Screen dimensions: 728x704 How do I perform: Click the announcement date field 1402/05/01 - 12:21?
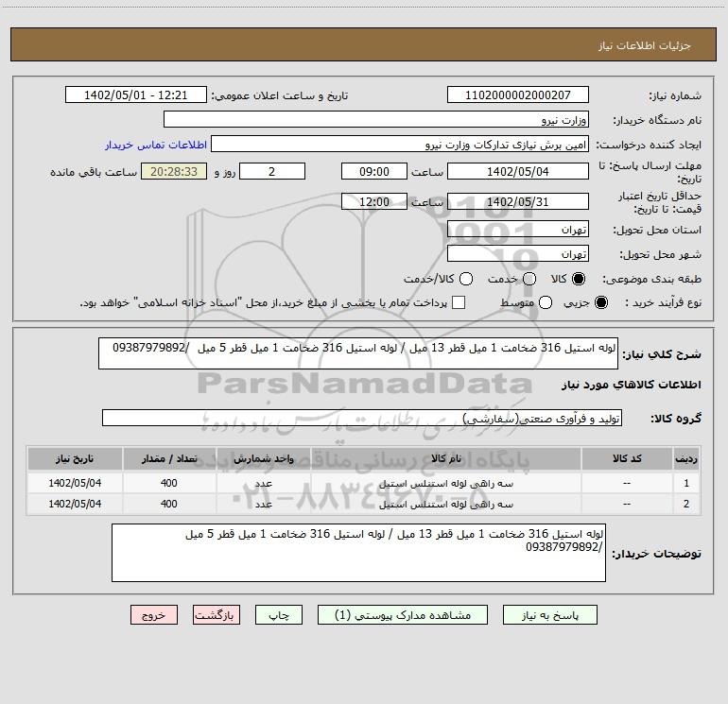click(135, 94)
